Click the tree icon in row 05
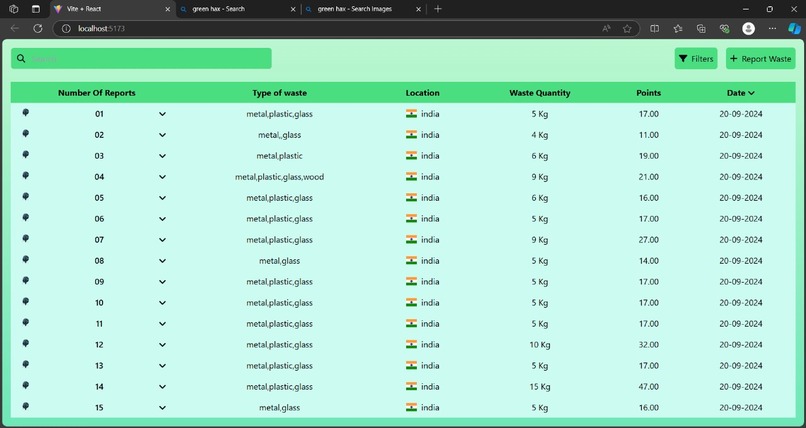The image size is (806, 428). coord(26,197)
